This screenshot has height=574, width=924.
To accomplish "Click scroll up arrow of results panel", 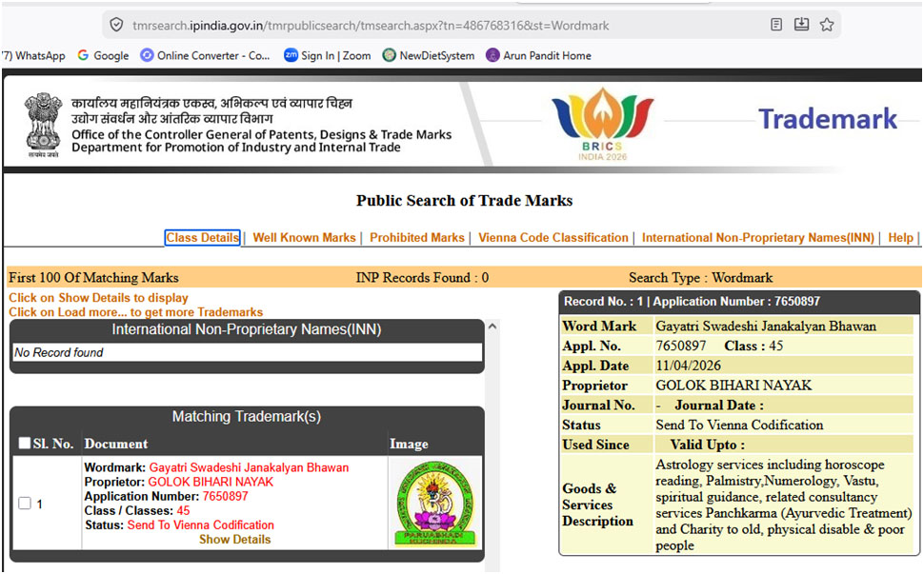I will point(492,327).
